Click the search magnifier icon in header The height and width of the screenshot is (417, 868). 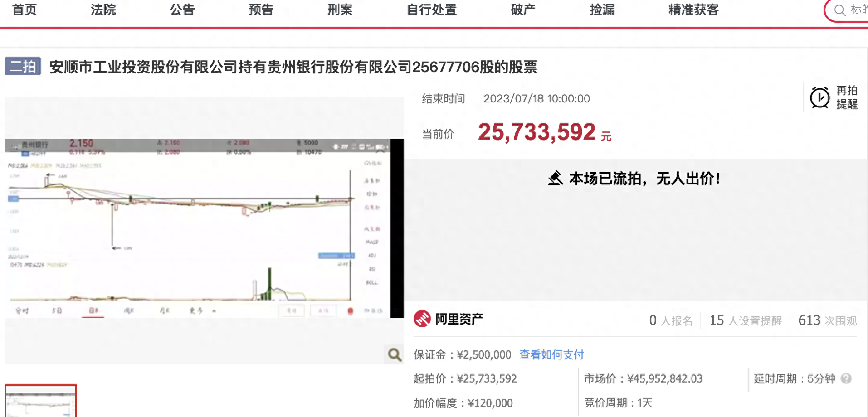(839, 10)
